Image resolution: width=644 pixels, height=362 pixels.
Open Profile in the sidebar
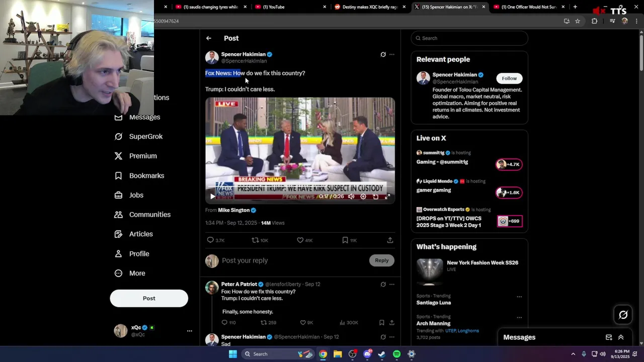132,254
